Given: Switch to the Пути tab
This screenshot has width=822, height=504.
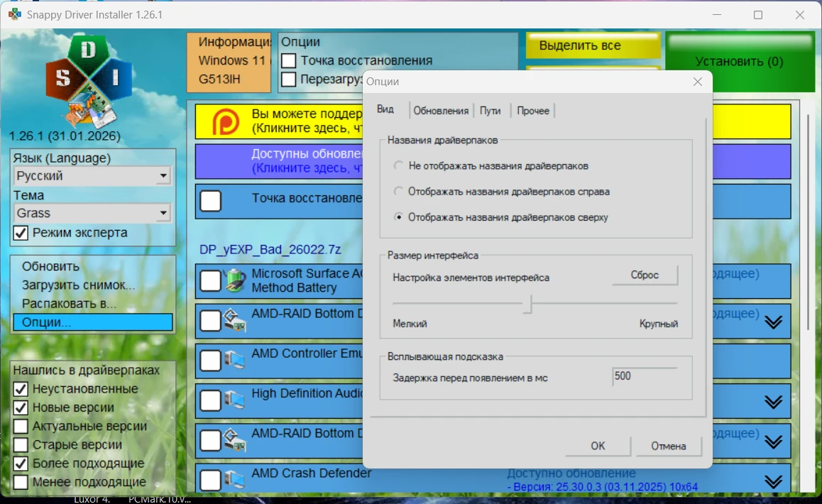Looking at the screenshot, I should click(490, 111).
